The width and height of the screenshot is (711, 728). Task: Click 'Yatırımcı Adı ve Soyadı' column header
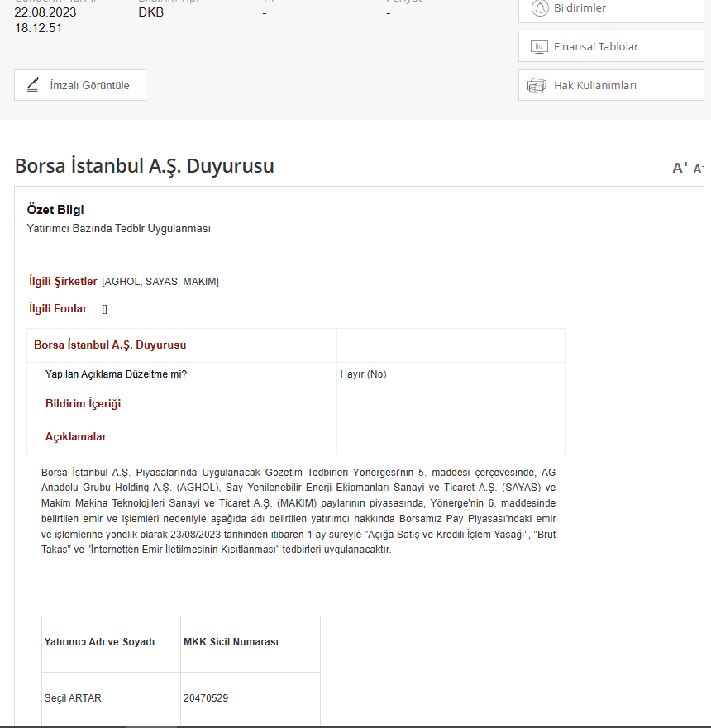click(111, 644)
